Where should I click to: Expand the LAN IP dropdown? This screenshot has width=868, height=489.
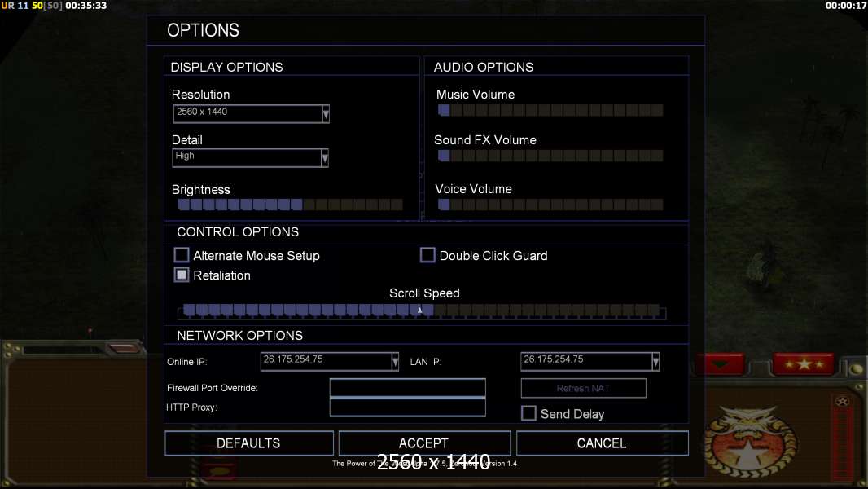point(655,362)
